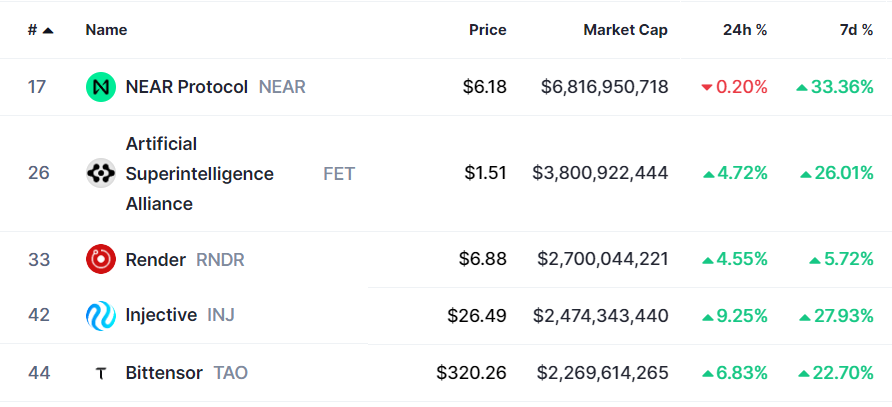The width and height of the screenshot is (892, 407).
Task: Click the sort arrow beside the # header
Action: point(48,31)
